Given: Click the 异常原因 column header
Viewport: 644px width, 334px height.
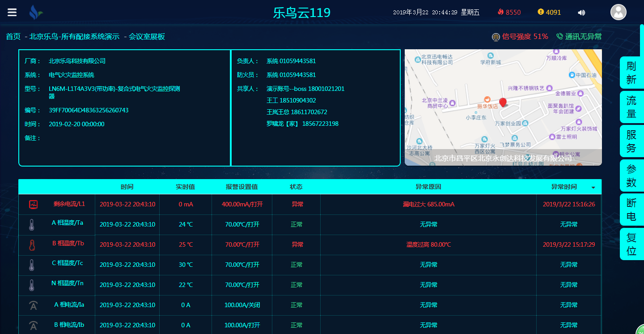Looking at the screenshot, I should (x=428, y=187).
